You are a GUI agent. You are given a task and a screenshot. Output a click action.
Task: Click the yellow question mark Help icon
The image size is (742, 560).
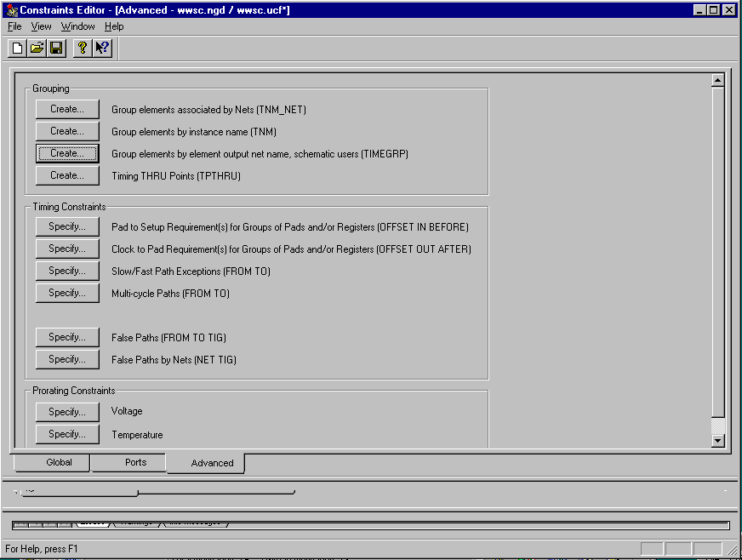pyautogui.click(x=83, y=49)
